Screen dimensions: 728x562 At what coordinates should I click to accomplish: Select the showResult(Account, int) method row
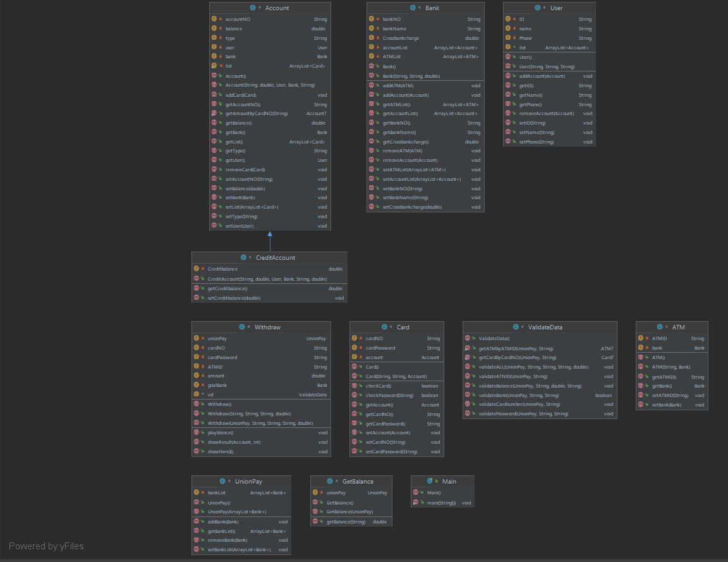[262, 442]
